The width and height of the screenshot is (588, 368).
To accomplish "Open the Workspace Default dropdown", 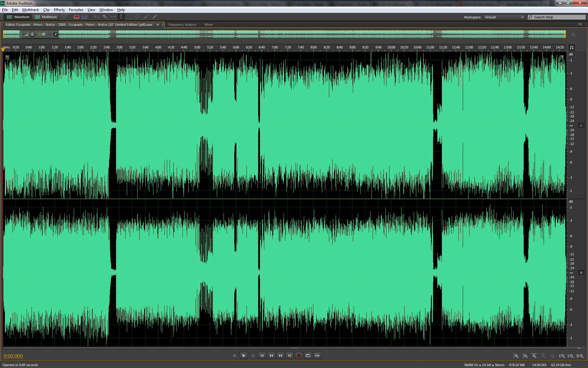I will (x=504, y=17).
